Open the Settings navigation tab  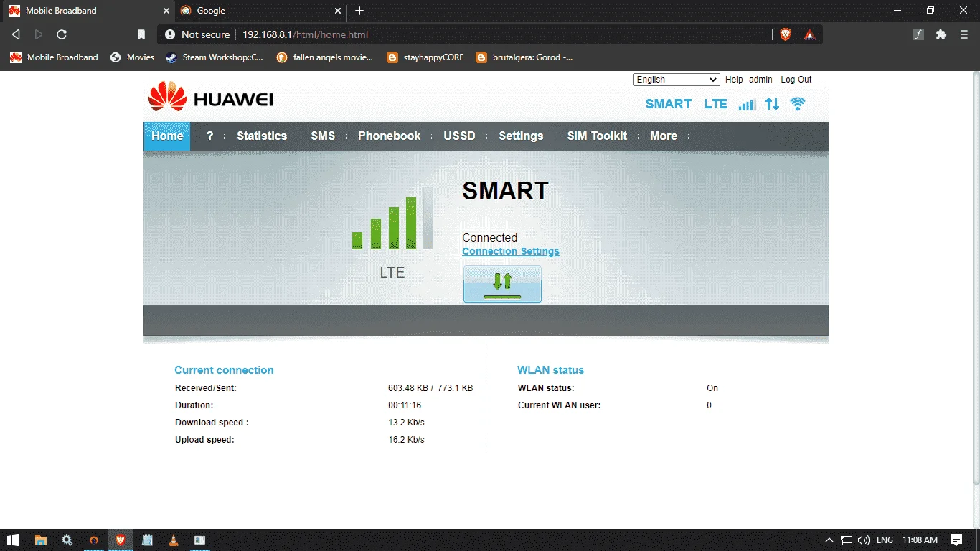pyautogui.click(x=521, y=136)
